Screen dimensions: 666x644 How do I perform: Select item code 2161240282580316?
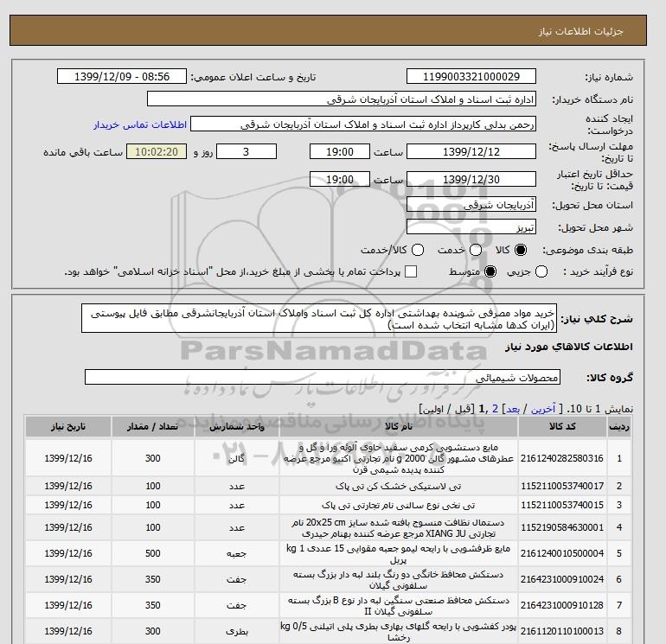tap(562, 458)
